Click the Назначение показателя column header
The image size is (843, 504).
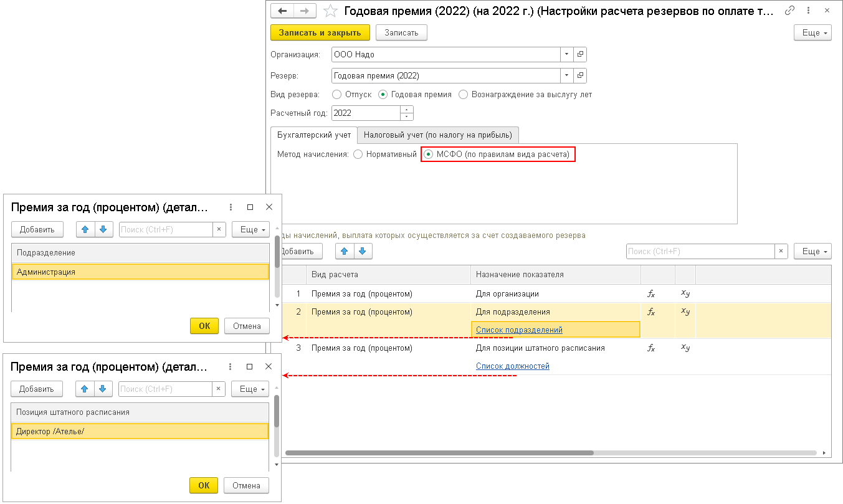pyautogui.click(x=556, y=275)
